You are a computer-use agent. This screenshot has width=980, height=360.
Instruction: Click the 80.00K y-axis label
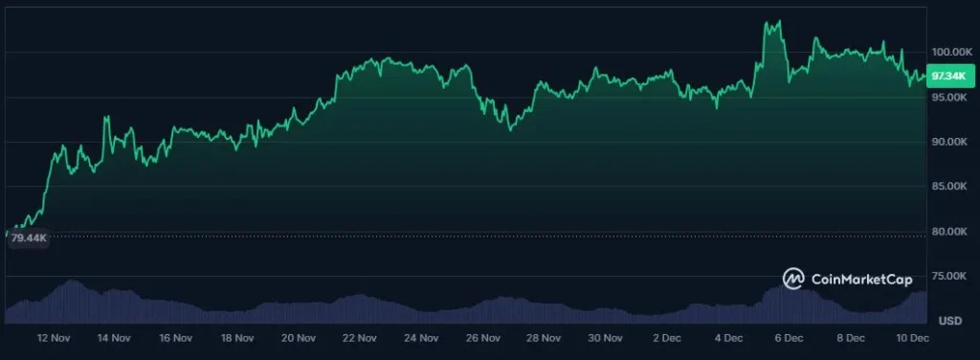949,232
